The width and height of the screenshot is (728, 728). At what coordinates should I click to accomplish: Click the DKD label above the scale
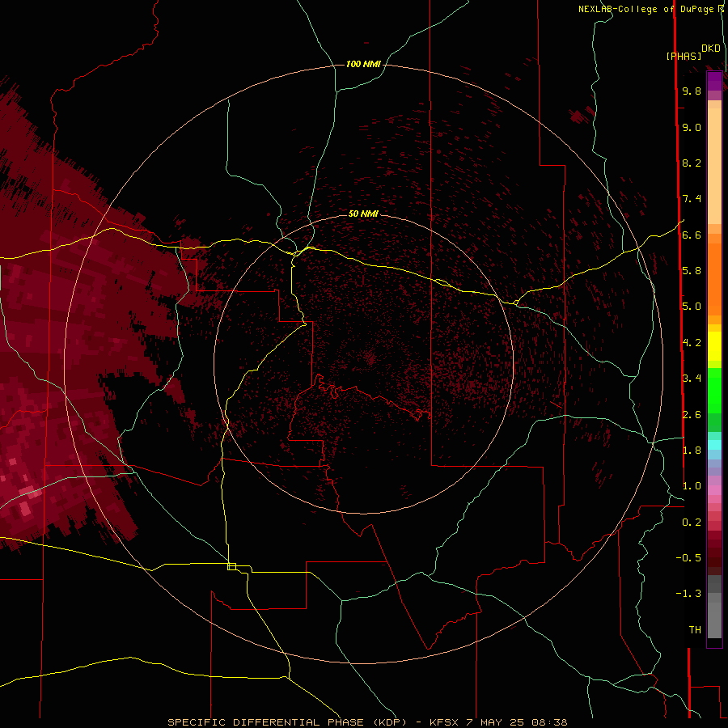click(x=710, y=48)
